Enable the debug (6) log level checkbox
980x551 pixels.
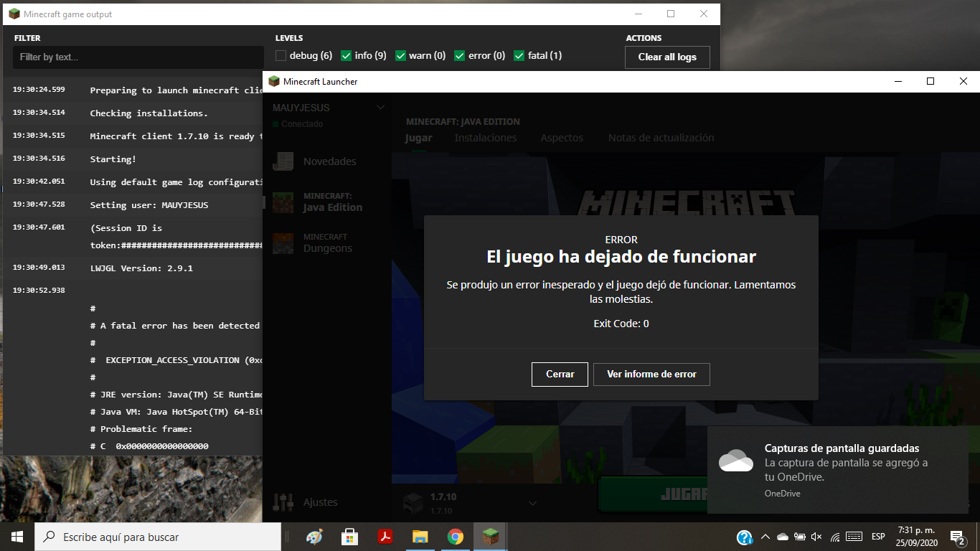point(281,55)
